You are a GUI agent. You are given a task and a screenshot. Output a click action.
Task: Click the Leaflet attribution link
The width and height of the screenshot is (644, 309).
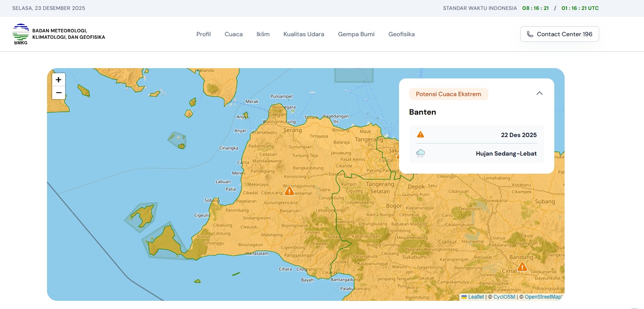pos(476,297)
